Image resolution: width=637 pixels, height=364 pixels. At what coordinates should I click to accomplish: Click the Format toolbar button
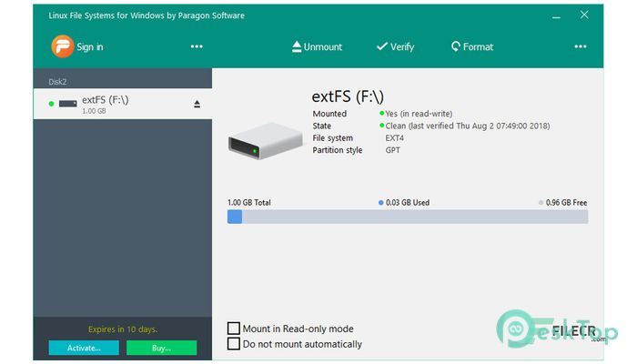[472, 46]
